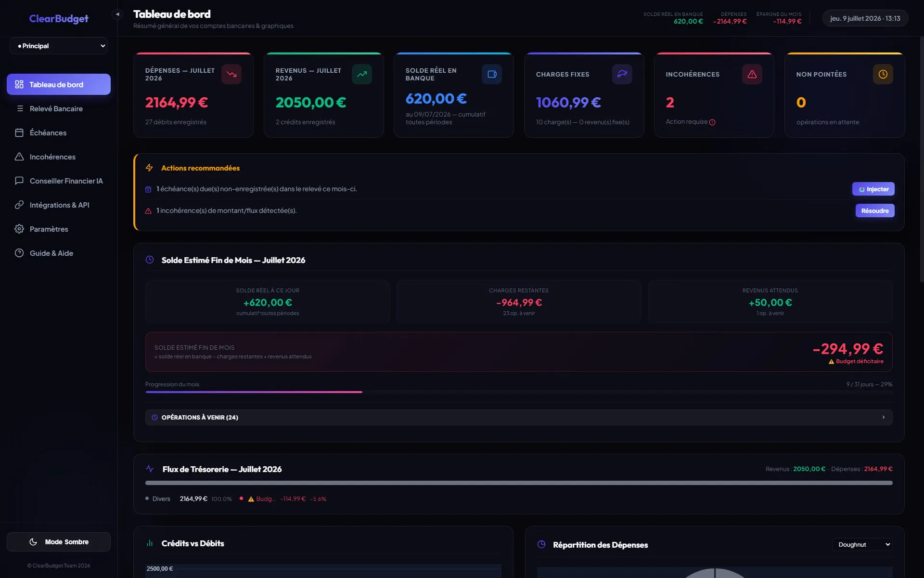The width and height of the screenshot is (924, 578).
Task: Click the budget warning icon in Flux legend
Action: [x=251, y=499]
